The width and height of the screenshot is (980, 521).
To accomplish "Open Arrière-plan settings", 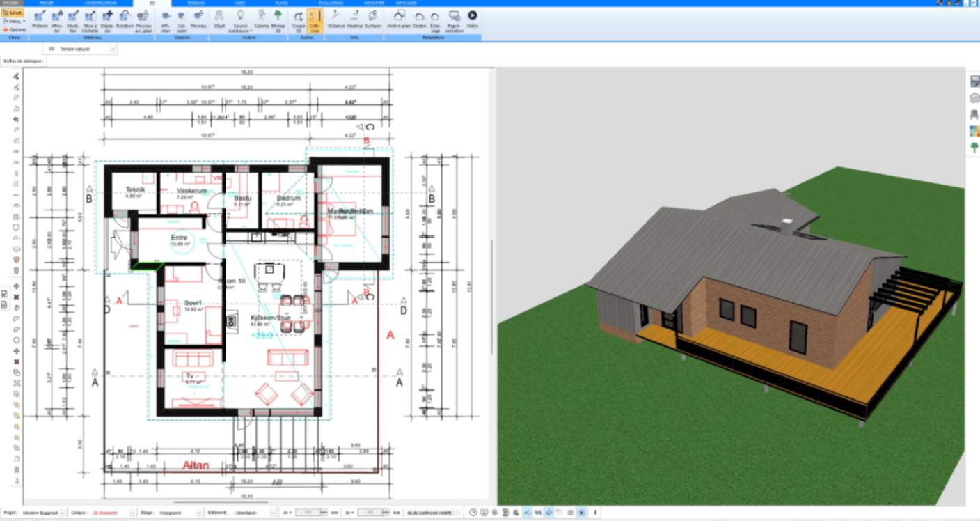I will (x=399, y=19).
